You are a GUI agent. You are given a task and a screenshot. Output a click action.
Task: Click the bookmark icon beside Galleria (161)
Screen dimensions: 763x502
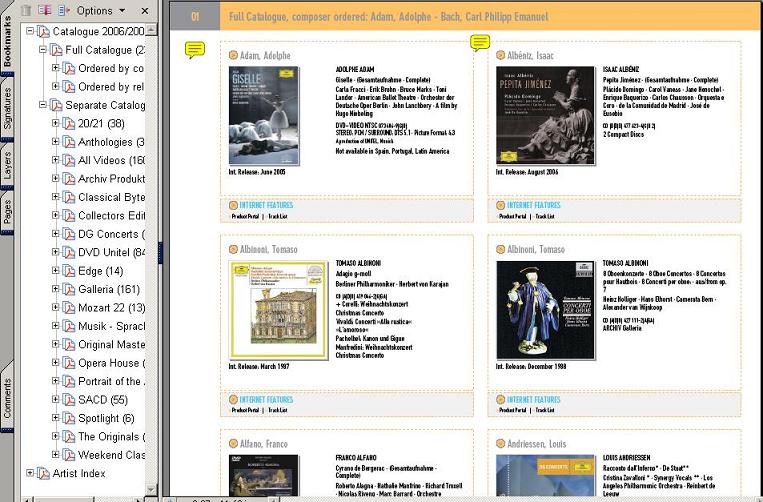click(69, 289)
